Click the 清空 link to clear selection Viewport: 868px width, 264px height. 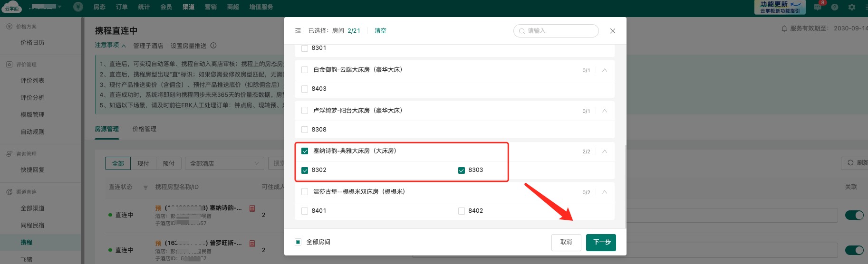[380, 31]
